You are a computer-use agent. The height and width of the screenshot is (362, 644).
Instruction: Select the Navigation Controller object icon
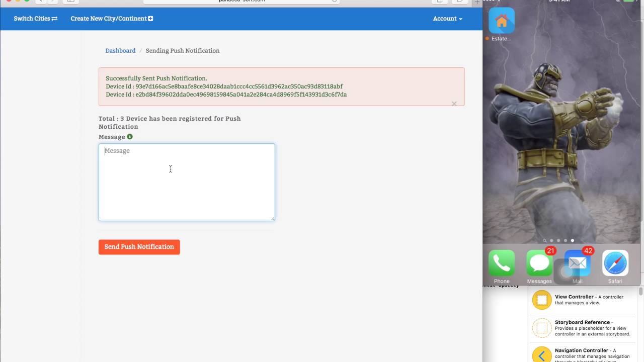coord(542,355)
